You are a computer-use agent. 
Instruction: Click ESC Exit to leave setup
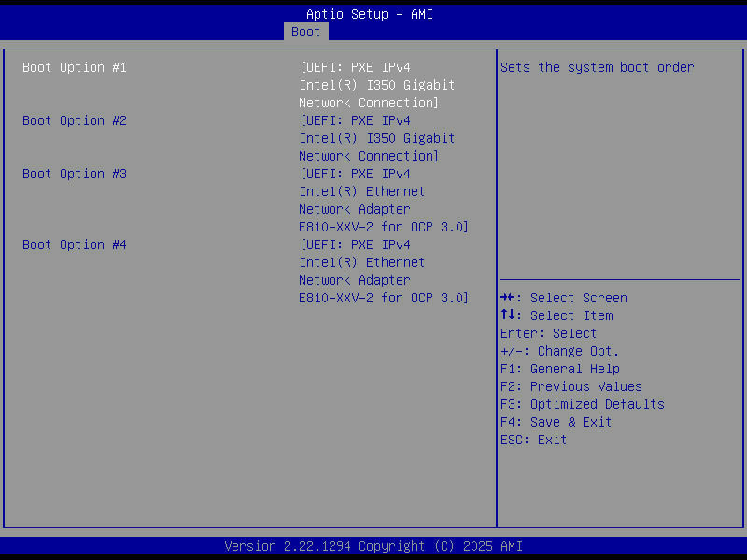[x=532, y=440]
